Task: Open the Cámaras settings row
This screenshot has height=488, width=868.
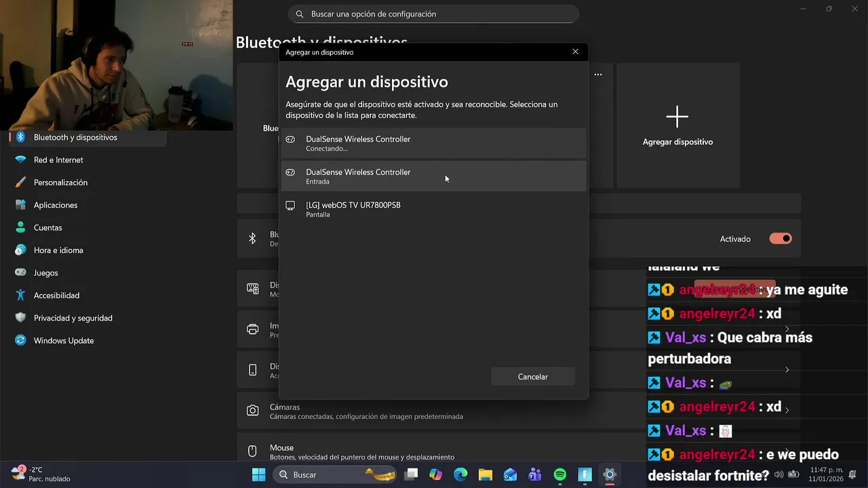Action: click(519, 411)
